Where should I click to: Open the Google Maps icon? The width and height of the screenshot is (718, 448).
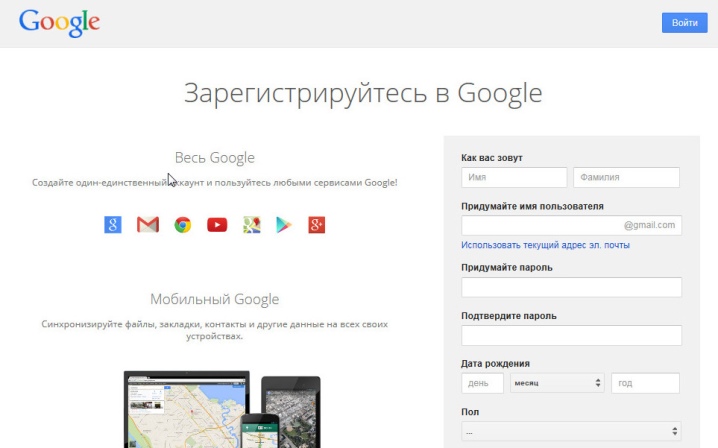pyautogui.click(x=251, y=225)
